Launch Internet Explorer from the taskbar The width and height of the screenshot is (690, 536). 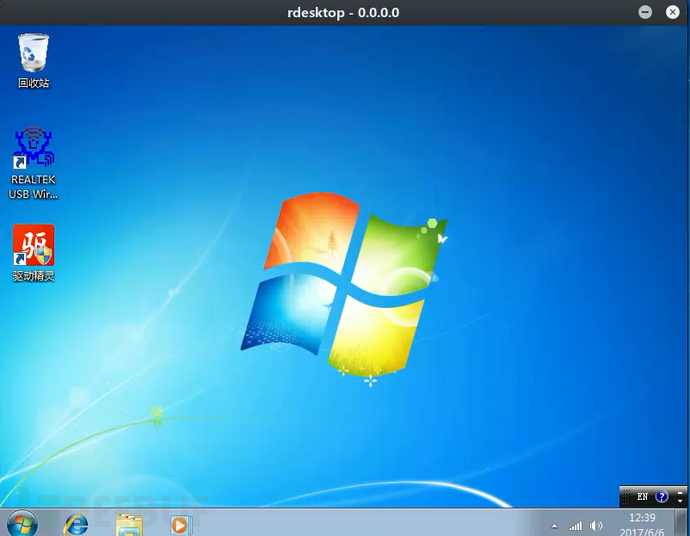[77, 525]
